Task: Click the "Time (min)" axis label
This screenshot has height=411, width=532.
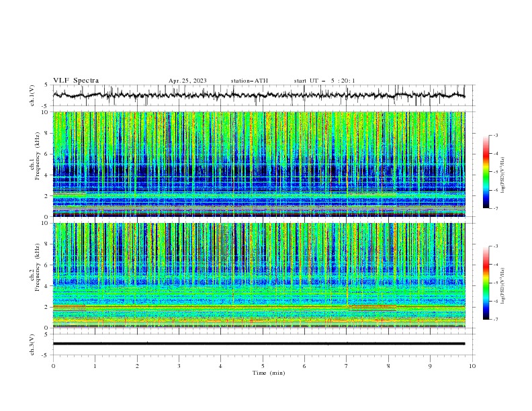Action: [269, 373]
